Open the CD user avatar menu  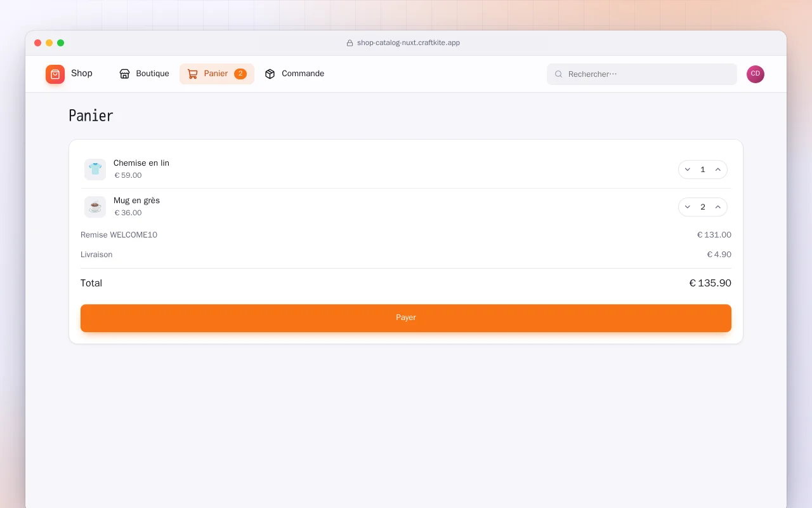756,74
